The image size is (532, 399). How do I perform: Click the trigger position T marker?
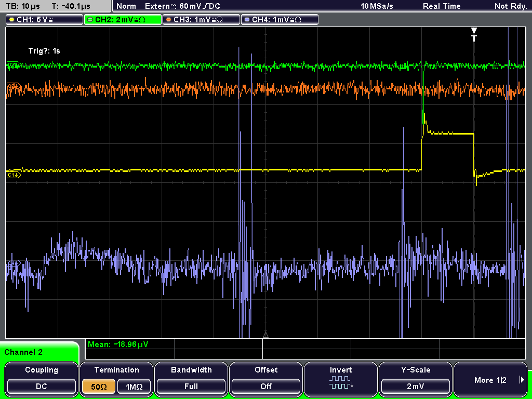pyautogui.click(x=474, y=34)
